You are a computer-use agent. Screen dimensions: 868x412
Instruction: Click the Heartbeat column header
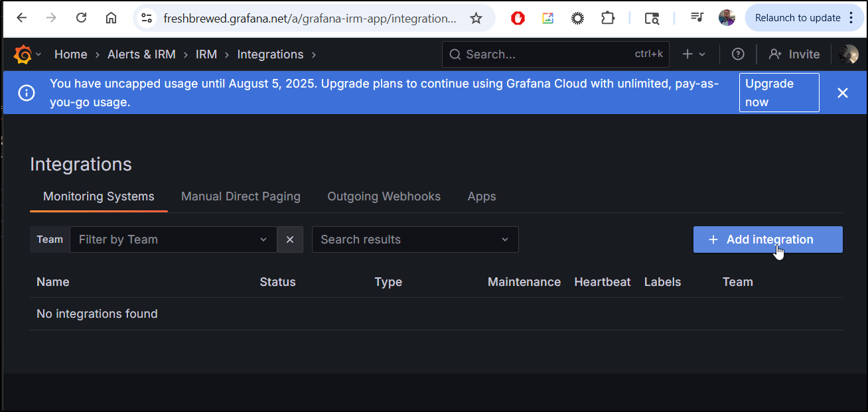(603, 282)
